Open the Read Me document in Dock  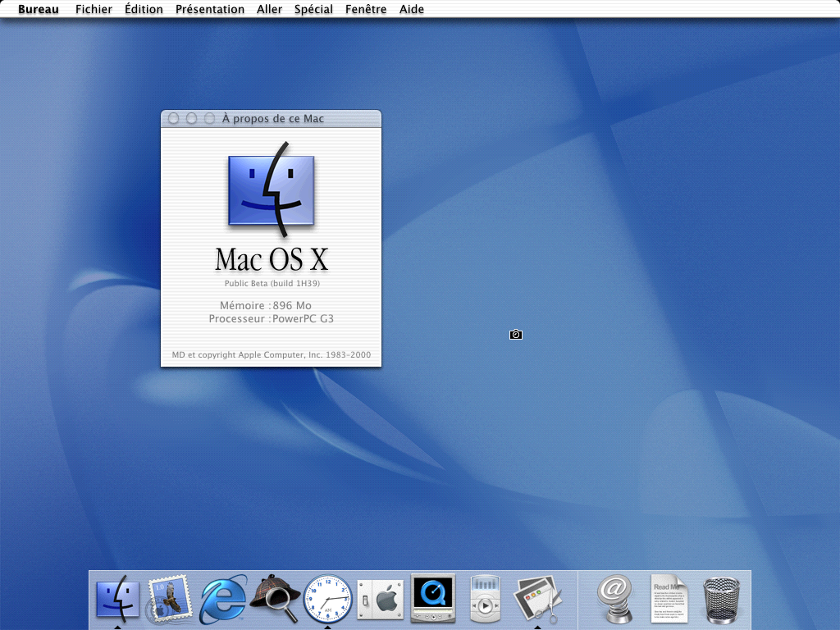click(x=669, y=599)
